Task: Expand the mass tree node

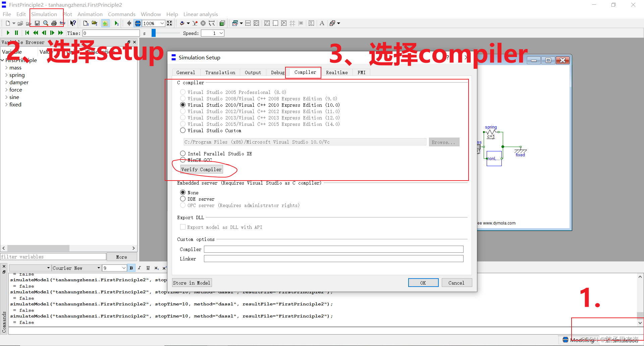Action: click(6, 68)
